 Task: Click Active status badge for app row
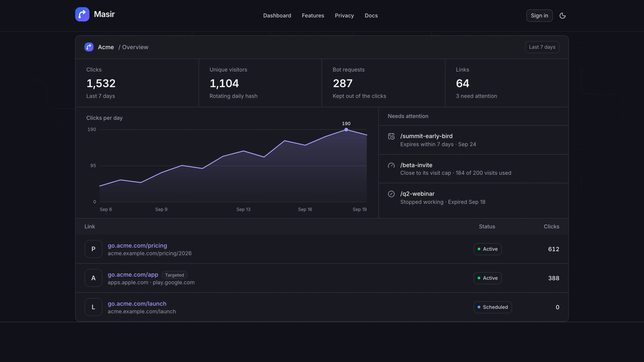tap(487, 278)
